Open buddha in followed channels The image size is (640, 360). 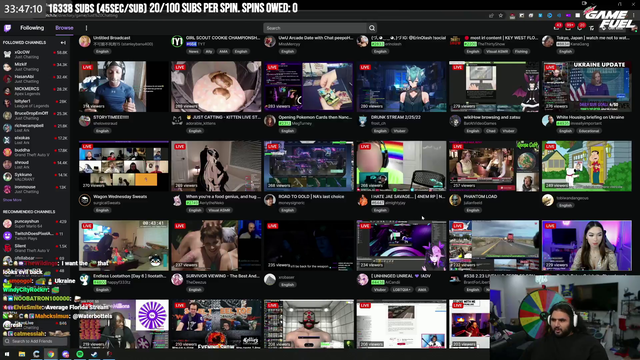pos(35,152)
